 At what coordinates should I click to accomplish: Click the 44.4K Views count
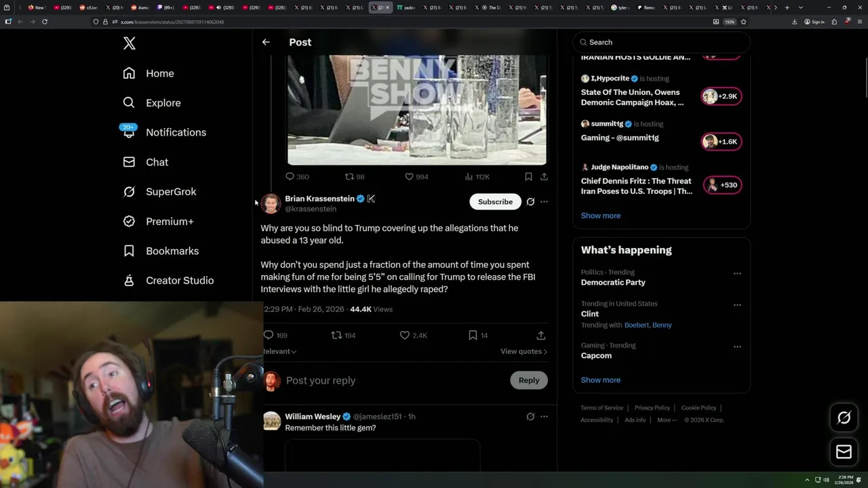click(x=371, y=309)
